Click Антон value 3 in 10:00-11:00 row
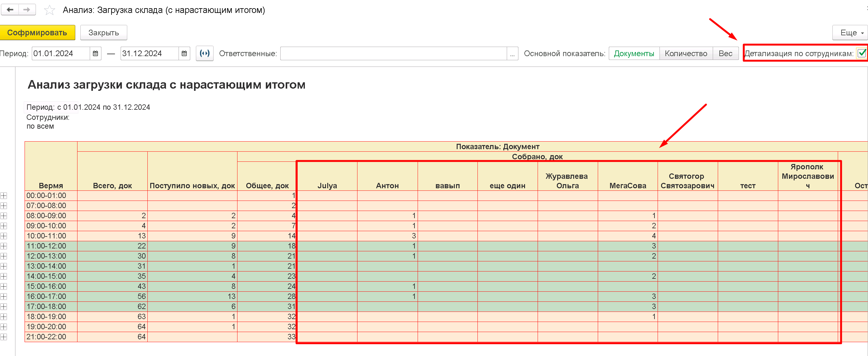Image resolution: width=868 pixels, height=356 pixels. [x=387, y=236]
